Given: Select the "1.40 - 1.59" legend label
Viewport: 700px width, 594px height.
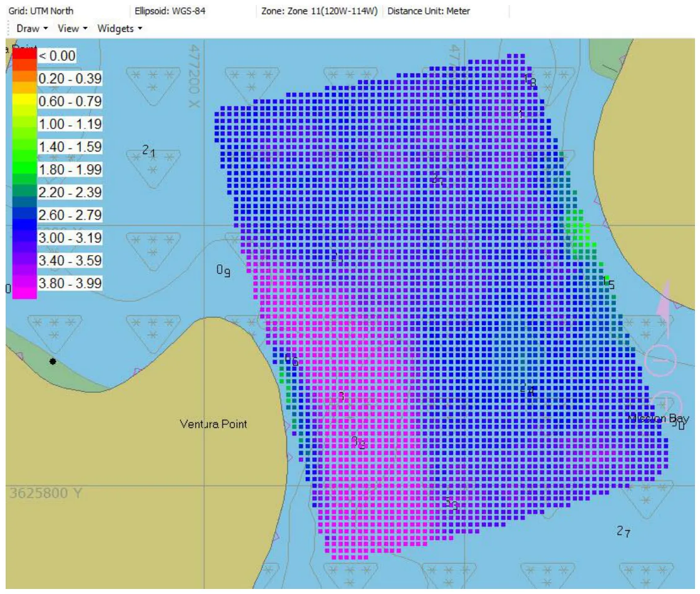Looking at the screenshot, I should [70, 147].
